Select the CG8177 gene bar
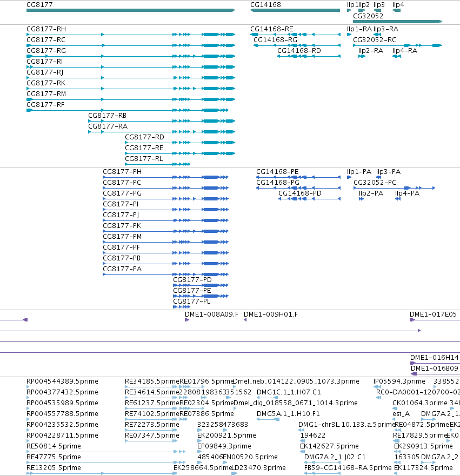 point(131,10)
